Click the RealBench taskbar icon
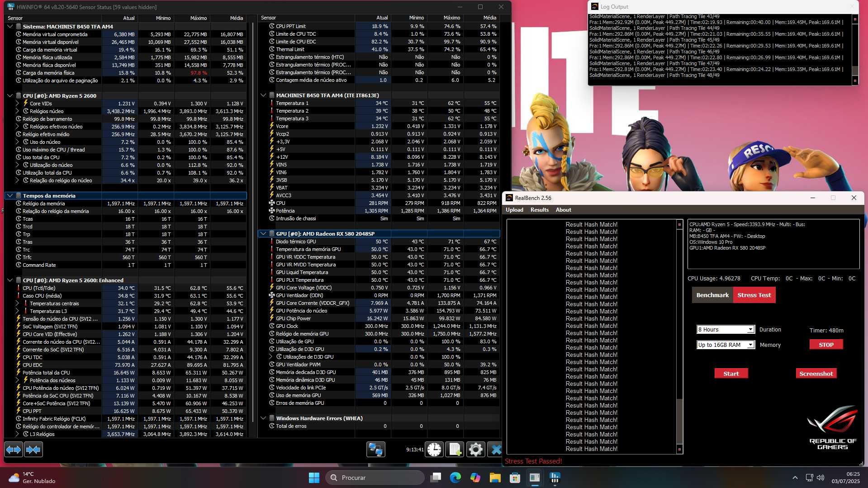Screen dimensions: 868x488 pos(535,478)
